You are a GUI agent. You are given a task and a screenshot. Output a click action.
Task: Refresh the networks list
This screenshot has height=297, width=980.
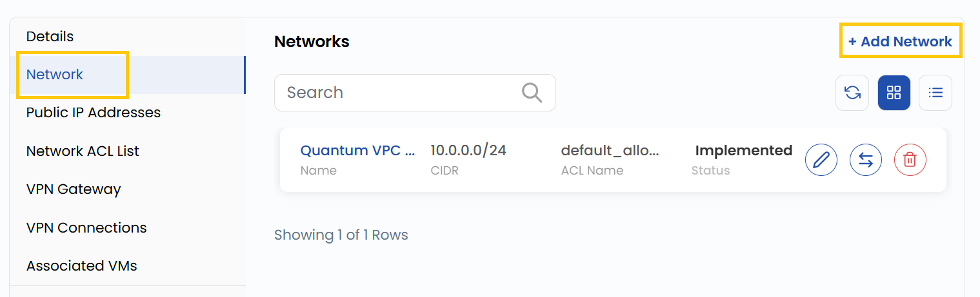tap(852, 93)
